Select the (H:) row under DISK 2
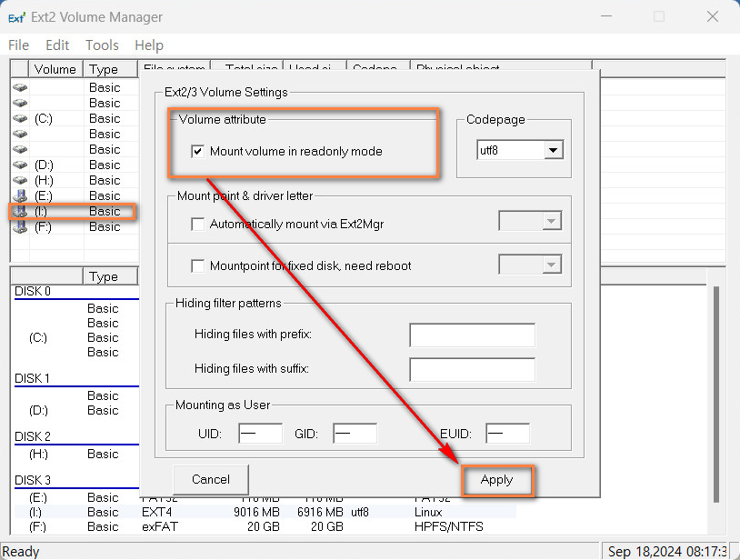The height and width of the screenshot is (560, 740). (x=75, y=455)
